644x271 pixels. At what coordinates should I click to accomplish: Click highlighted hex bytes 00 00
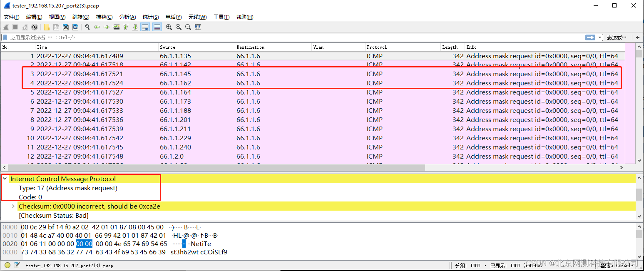click(x=84, y=244)
